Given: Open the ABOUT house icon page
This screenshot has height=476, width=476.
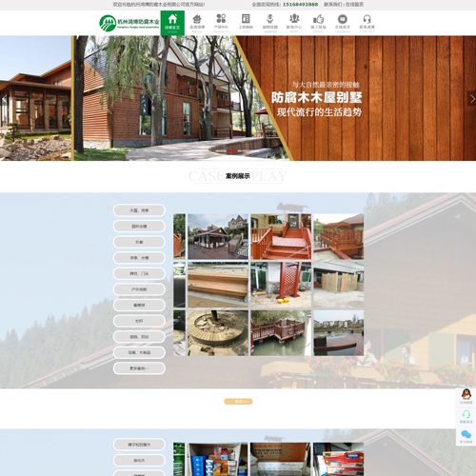Looking at the screenshot, I should pos(197,23).
